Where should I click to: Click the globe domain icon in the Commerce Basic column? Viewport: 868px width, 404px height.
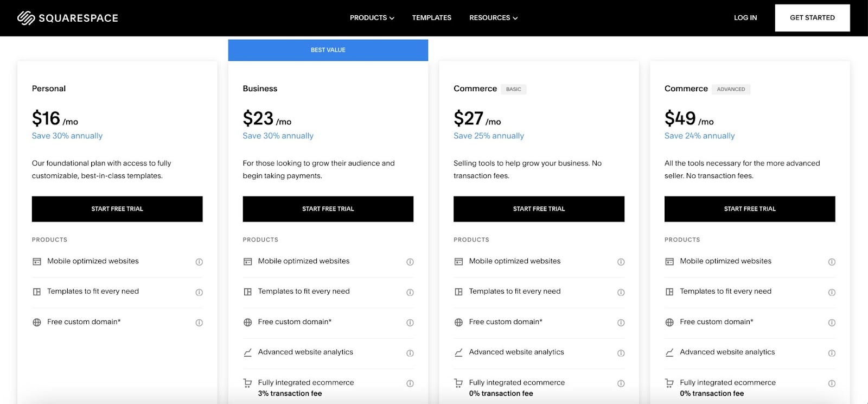458,321
